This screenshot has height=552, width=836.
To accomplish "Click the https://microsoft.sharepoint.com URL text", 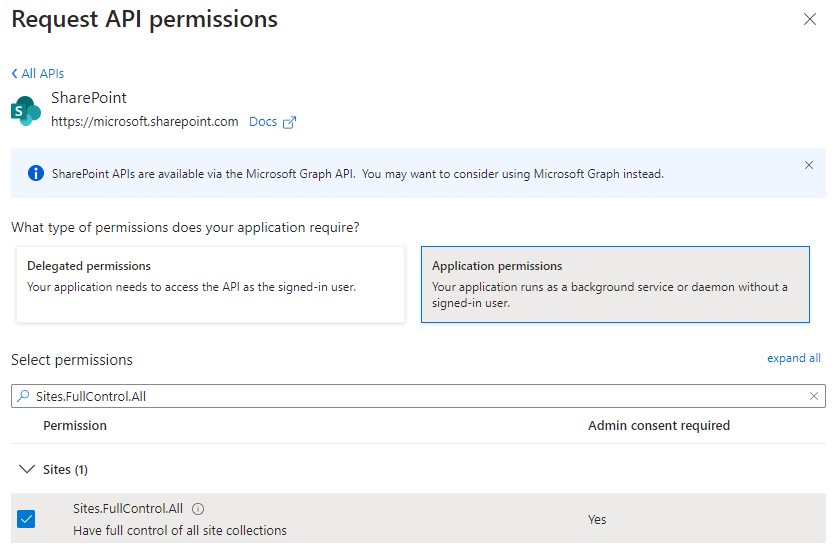I will click(x=144, y=122).
